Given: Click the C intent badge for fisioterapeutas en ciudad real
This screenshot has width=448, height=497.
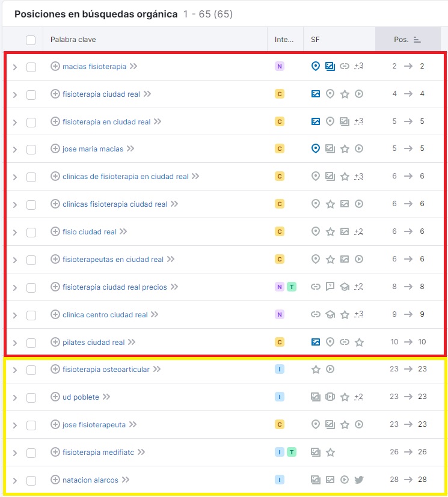Looking at the screenshot, I should point(279,259).
